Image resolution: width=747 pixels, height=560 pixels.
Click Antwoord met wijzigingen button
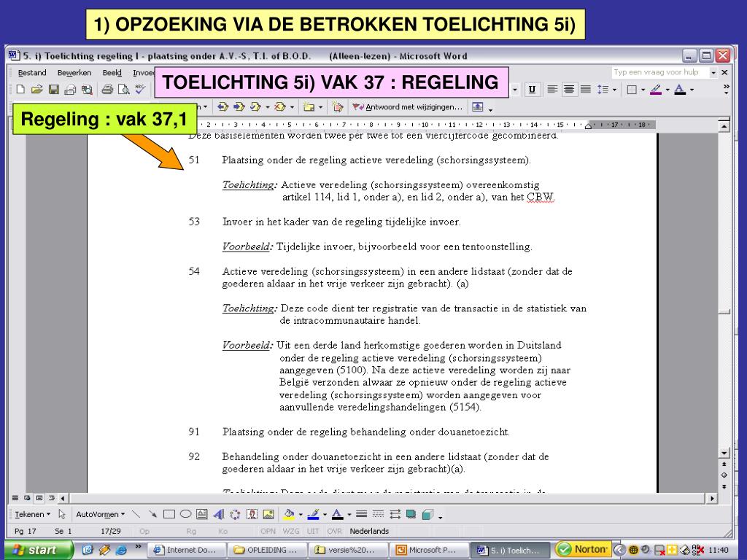407,106
